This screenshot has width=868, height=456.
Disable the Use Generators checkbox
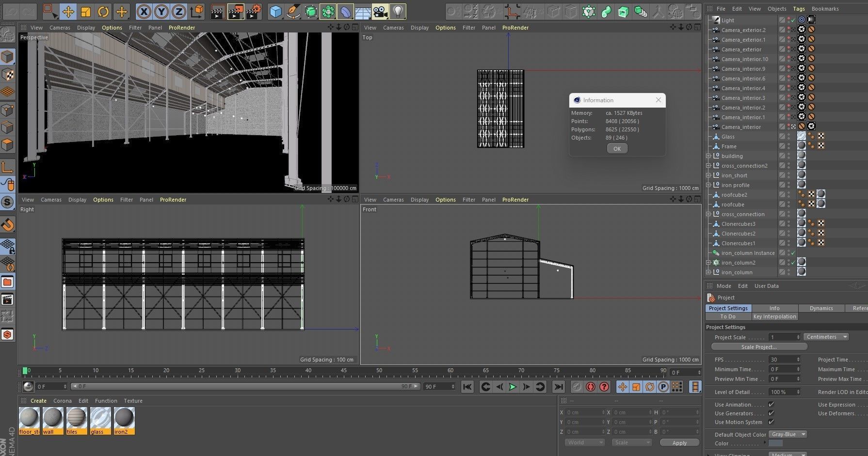771,413
